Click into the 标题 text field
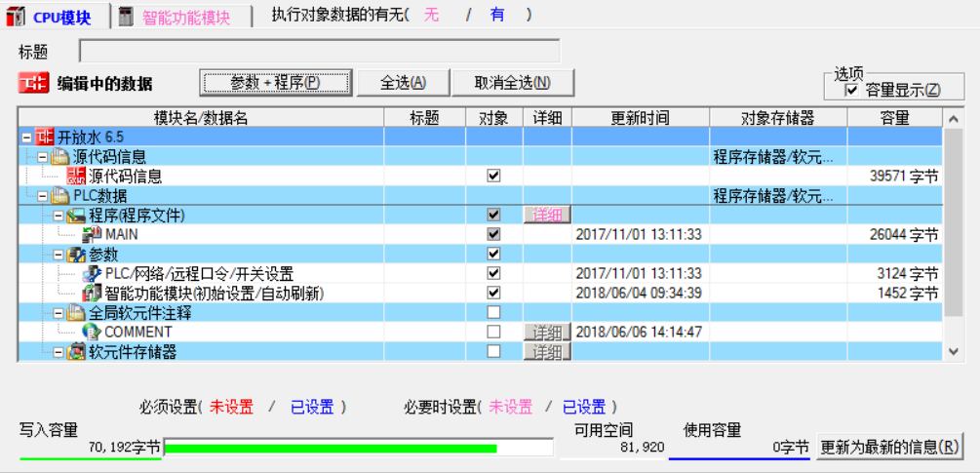The image size is (980, 473). click(x=320, y=51)
